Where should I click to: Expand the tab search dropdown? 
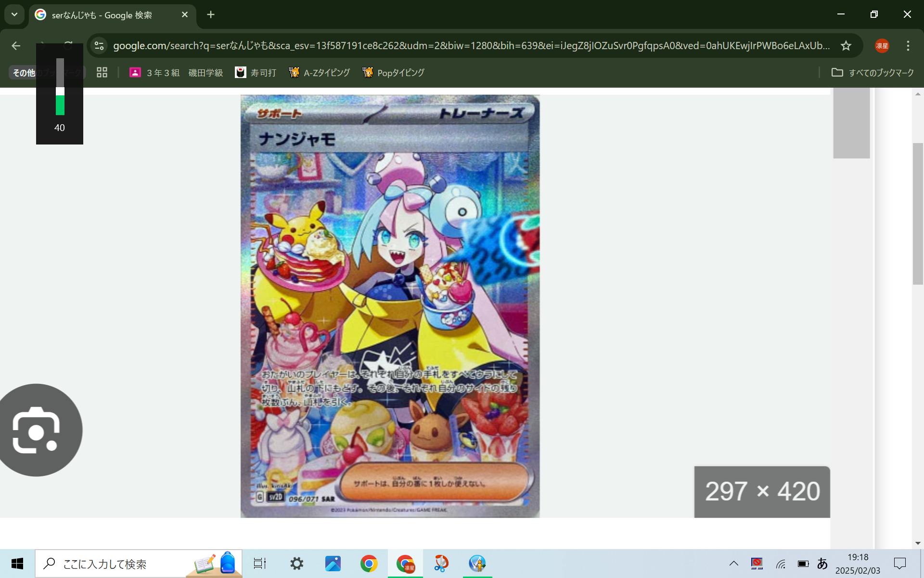(14, 14)
